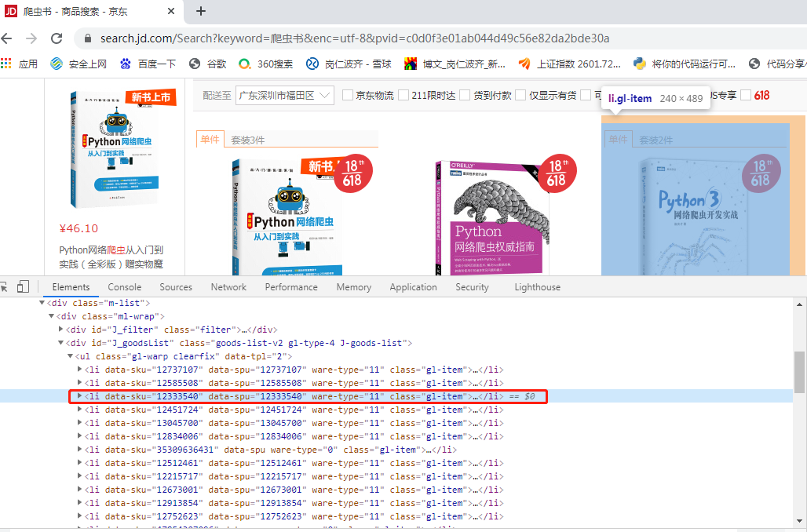The image size is (807, 532).
Task: Check the 京东物流 filter
Action: [x=348, y=95]
